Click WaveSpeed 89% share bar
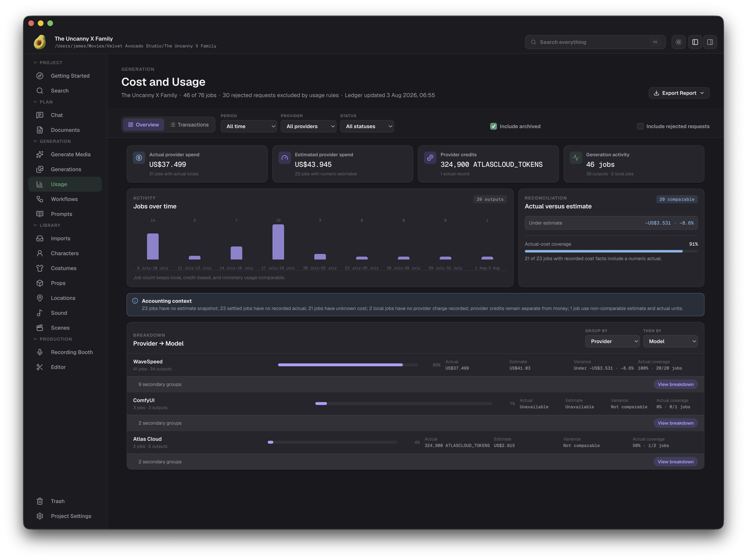The width and height of the screenshot is (747, 560). (348, 365)
